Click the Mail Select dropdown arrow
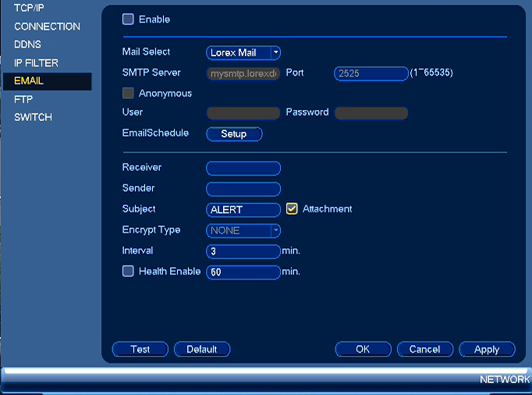The height and width of the screenshot is (395, 532). tap(276, 52)
